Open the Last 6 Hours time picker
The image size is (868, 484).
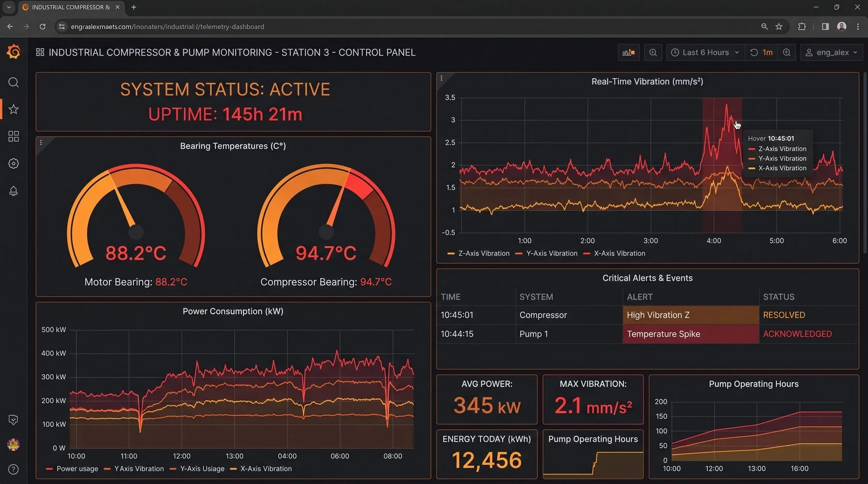click(x=705, y=53)
